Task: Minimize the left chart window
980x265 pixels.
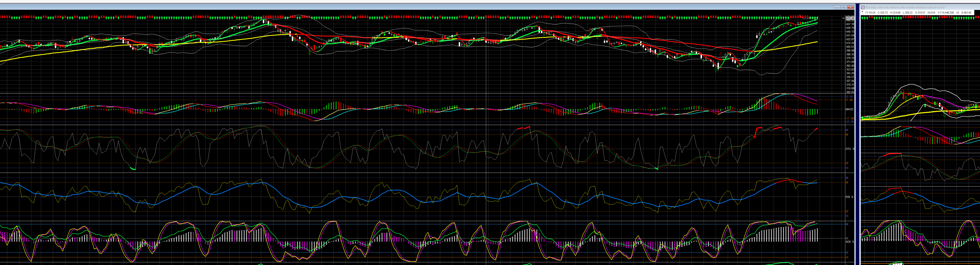Action: click(x=837, y=7)
